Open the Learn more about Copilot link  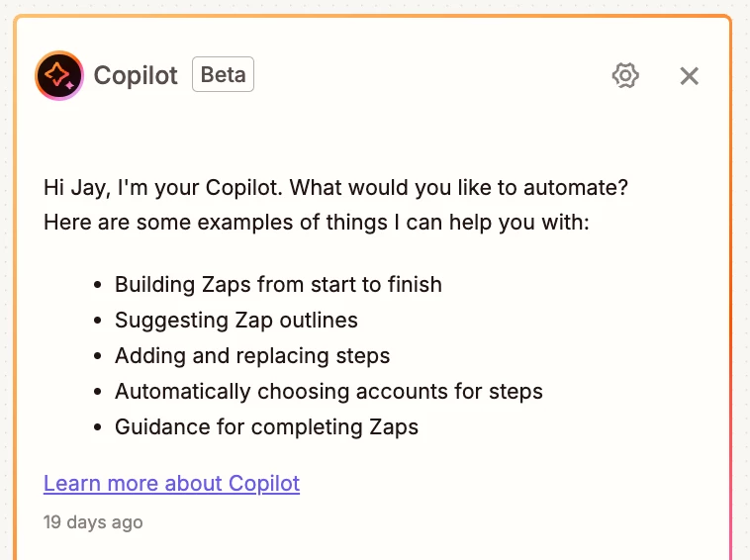click(x=172, y=483)
